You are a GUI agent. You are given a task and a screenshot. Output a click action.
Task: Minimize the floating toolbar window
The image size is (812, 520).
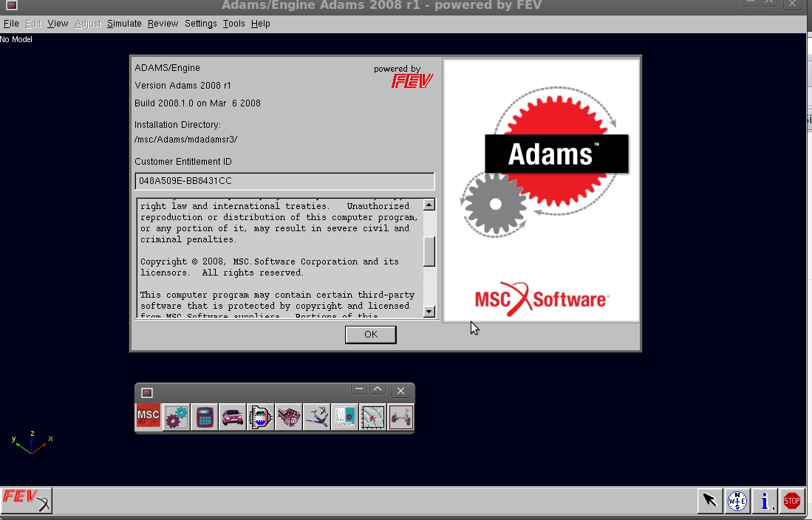coord(359,389)
